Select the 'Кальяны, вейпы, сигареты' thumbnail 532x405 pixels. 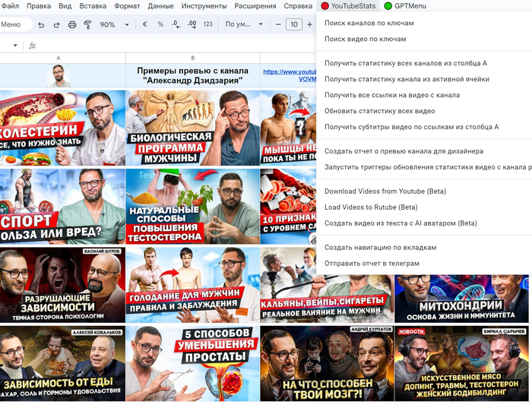tap(327, 299)
